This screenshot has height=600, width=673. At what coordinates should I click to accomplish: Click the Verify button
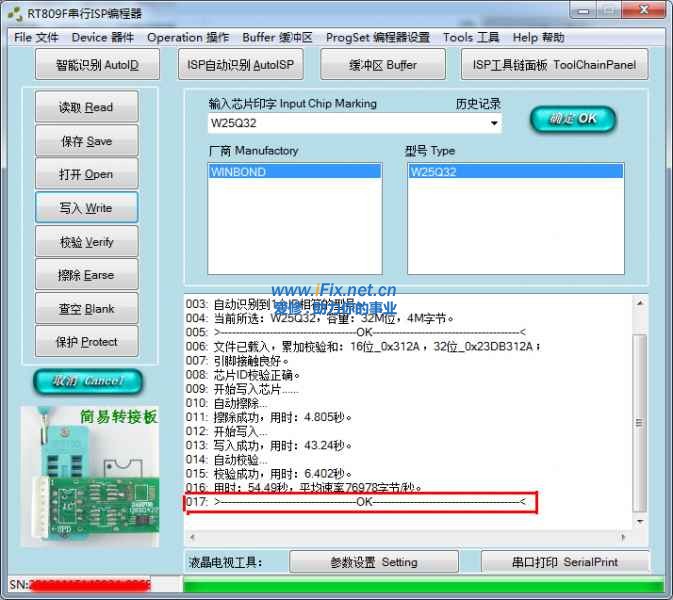pyautogui.click(x=86, y=242)
